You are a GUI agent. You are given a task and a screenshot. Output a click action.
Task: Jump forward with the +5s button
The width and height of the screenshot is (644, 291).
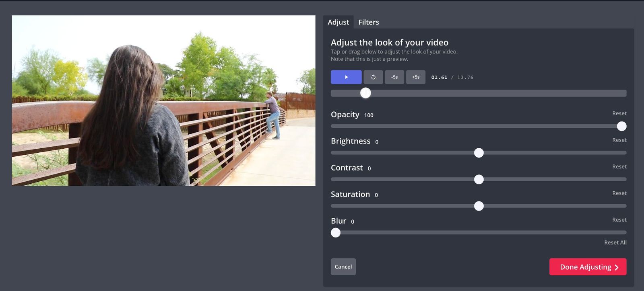416,77
